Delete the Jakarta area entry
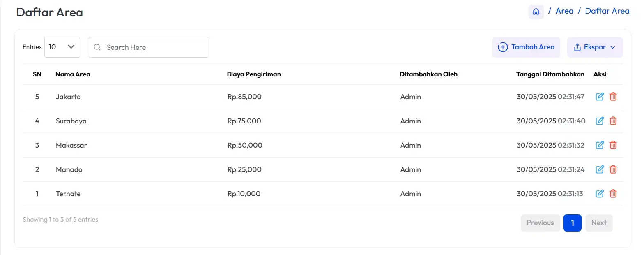Viewport: 644px width, 255px height. [613, 97]
